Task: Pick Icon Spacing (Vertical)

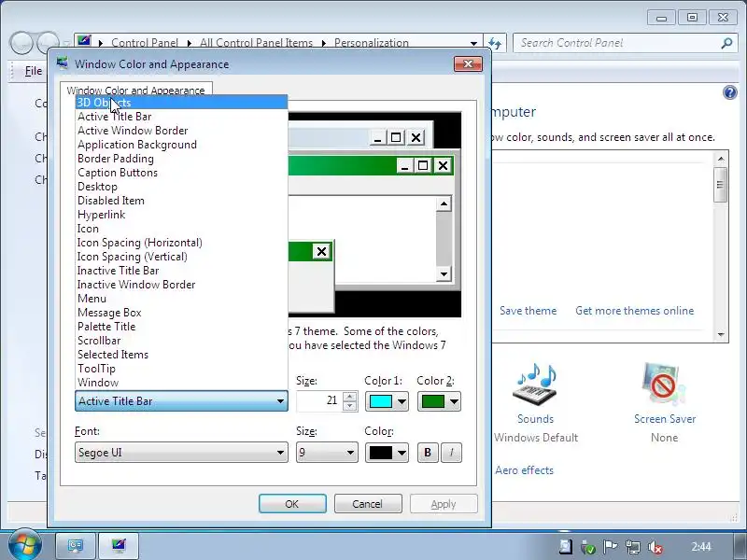Action: (181, 257)
